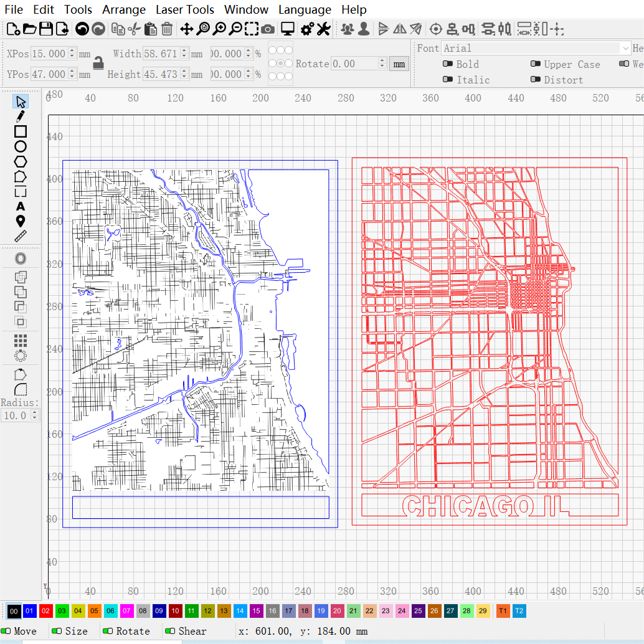Select the grid array tool

pos(21,341)
